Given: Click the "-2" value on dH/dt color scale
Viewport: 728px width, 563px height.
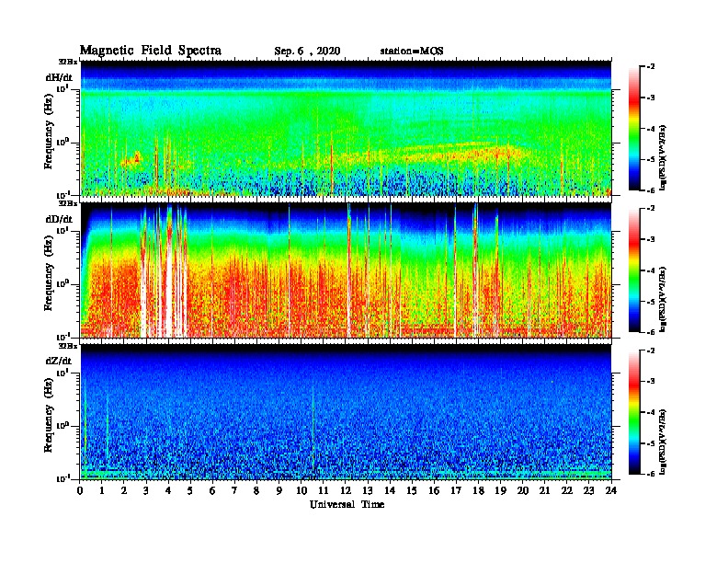Looking at the screenshot, I should click(x=651, y=67).
